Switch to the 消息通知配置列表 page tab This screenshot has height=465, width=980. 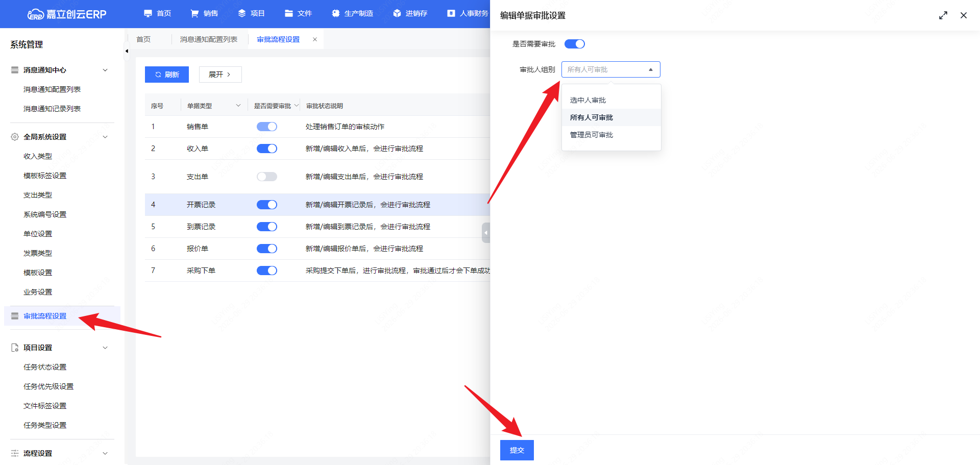coord(209,39)
